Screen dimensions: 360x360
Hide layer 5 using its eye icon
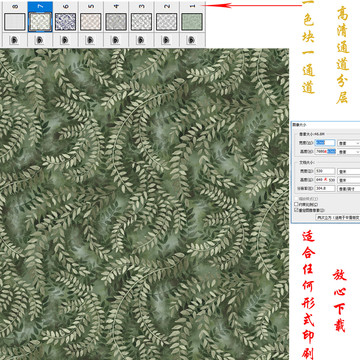[x=90, y=40]
